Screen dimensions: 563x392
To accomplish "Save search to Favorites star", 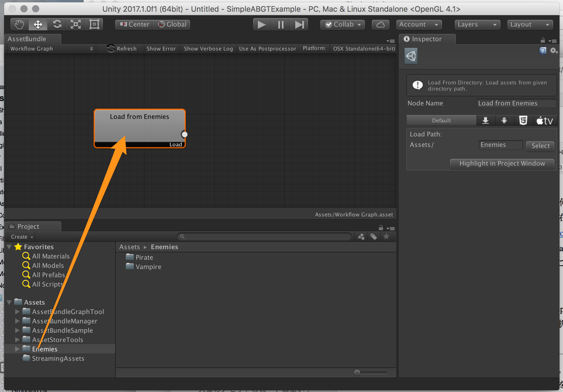I will 386,237.
